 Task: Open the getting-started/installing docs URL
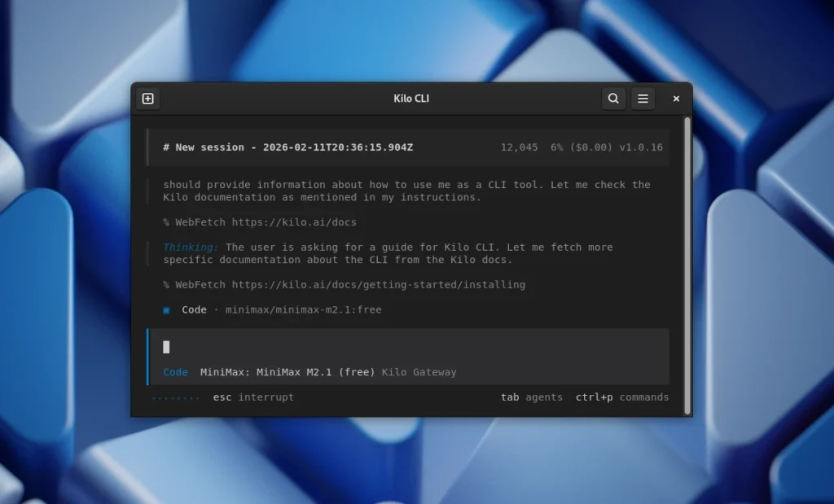click(x=378, y=285)
